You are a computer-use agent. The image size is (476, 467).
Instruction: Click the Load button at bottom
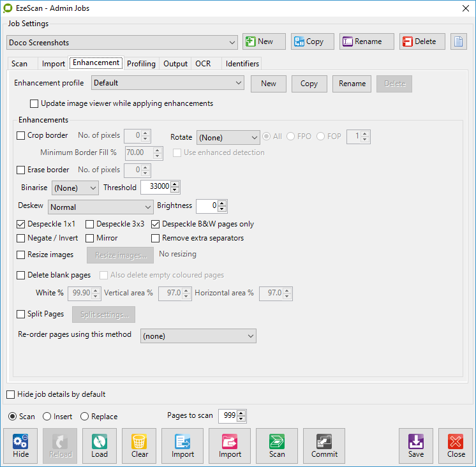99,445
